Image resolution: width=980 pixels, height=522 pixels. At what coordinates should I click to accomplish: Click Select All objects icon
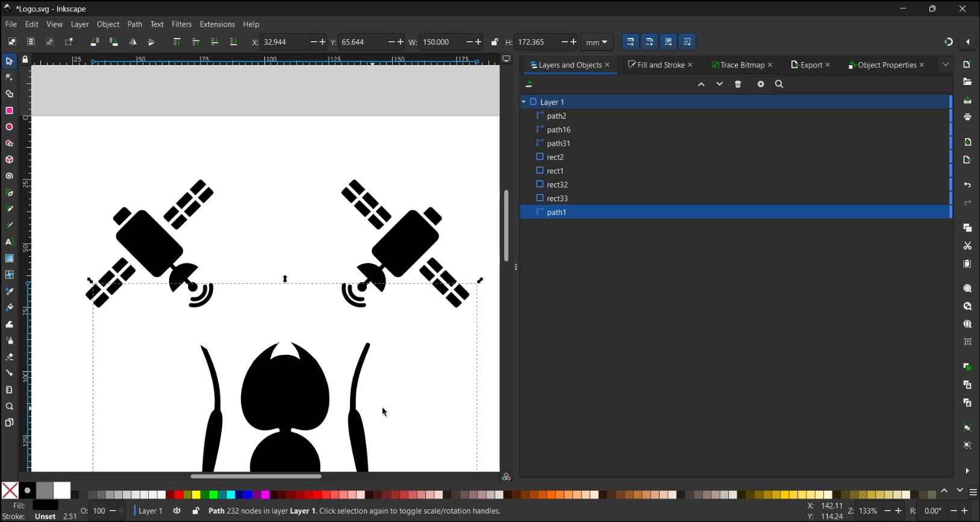(12, 42)
